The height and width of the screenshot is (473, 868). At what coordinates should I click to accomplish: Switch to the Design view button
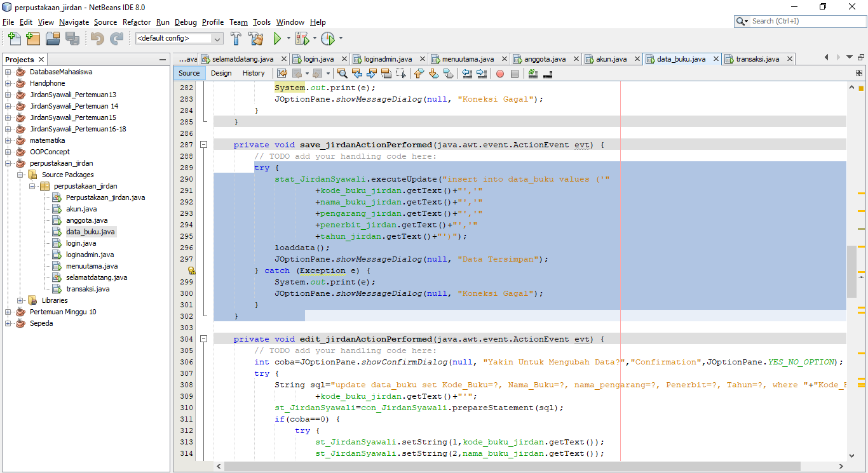(x=221, y=73)
